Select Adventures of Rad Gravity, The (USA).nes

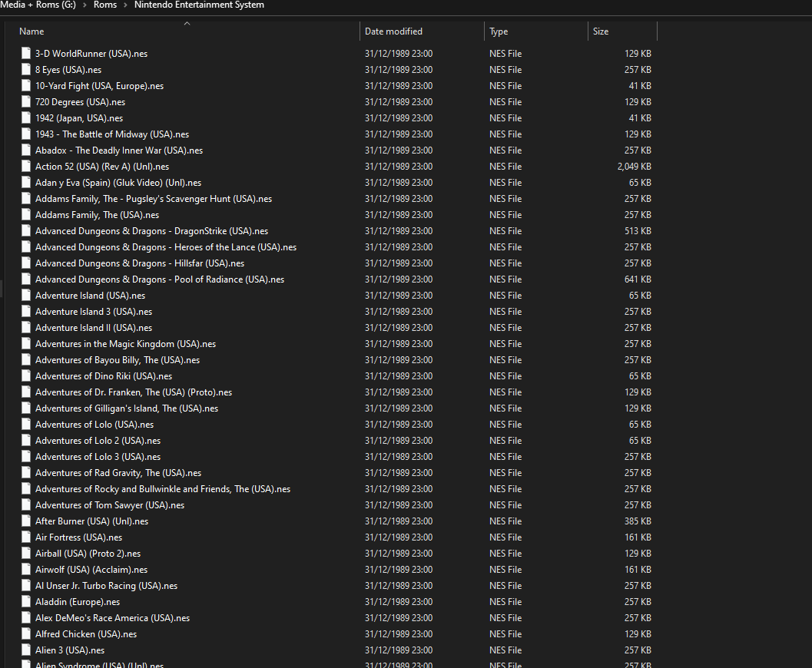[x=118, y=472]
